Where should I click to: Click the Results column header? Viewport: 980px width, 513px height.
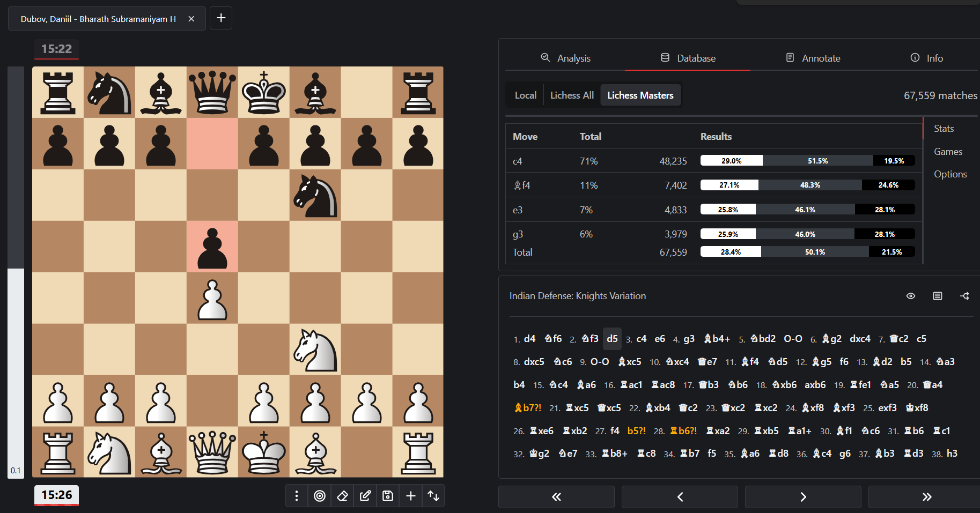pos(716,137)
